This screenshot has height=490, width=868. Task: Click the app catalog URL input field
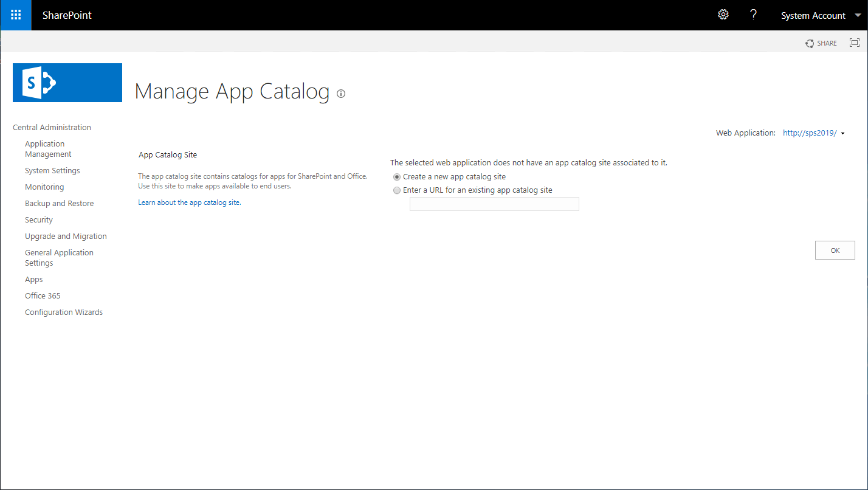point(494,204)
